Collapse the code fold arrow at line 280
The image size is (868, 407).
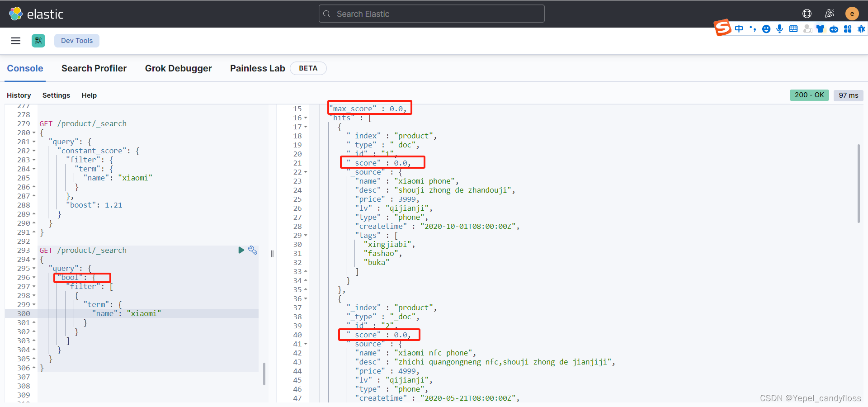point(33,133)
